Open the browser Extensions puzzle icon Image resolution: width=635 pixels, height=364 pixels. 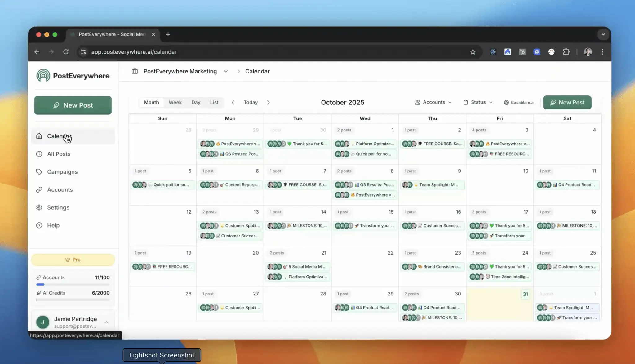(566, 52)
